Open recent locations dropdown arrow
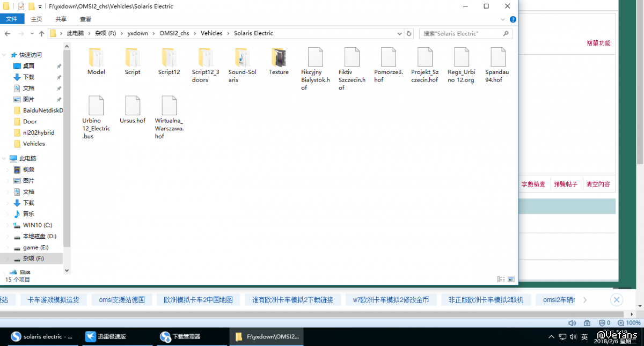 (32, 33)
